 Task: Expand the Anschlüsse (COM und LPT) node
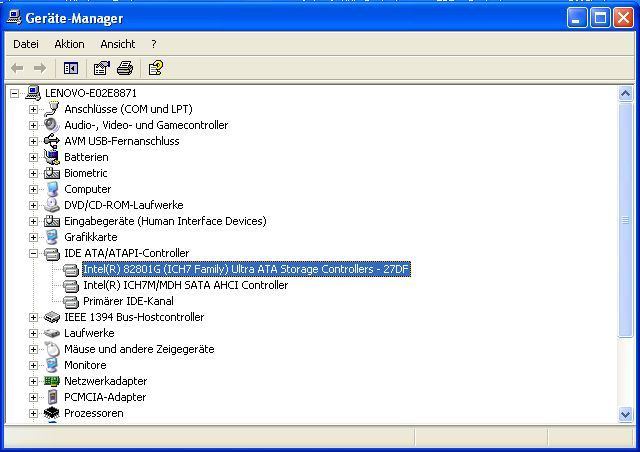pos(33,109)
